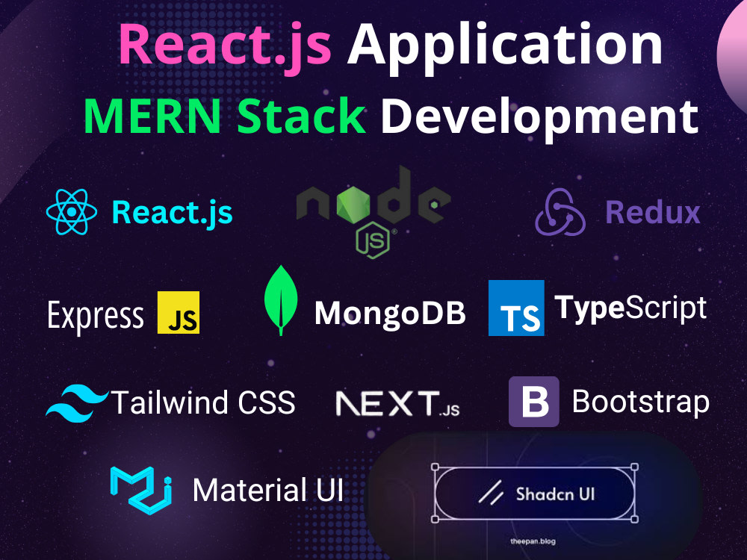
Task: Click the blue TS TypeScript icon
Action: (x=516, y=308)
